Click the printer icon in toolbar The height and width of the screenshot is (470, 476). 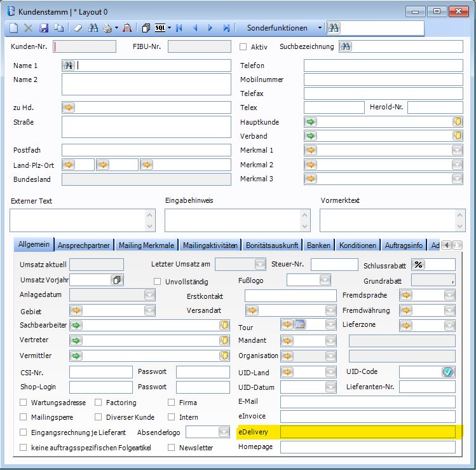(x=107, y=28)
